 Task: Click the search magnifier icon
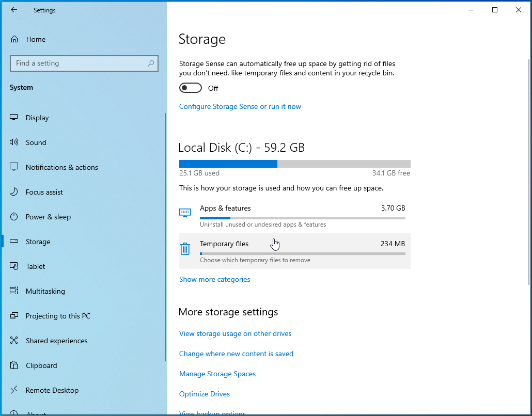[151, 63]
